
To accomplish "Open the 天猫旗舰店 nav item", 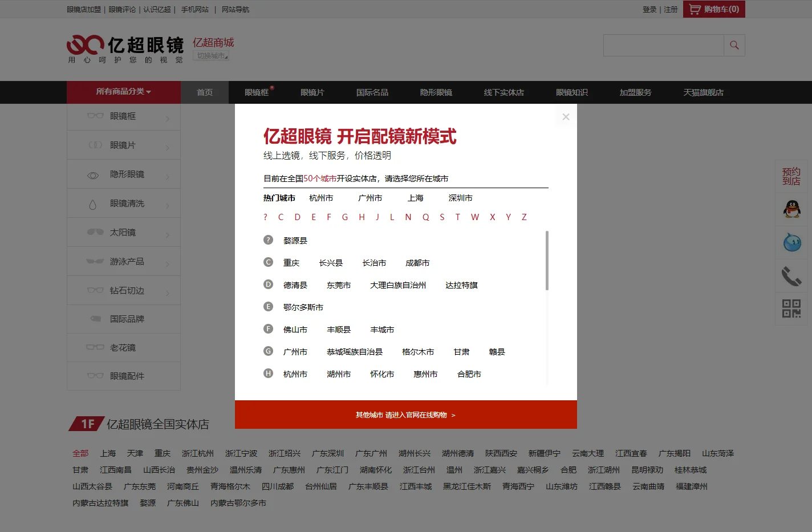I will click(x=704, y=92).
